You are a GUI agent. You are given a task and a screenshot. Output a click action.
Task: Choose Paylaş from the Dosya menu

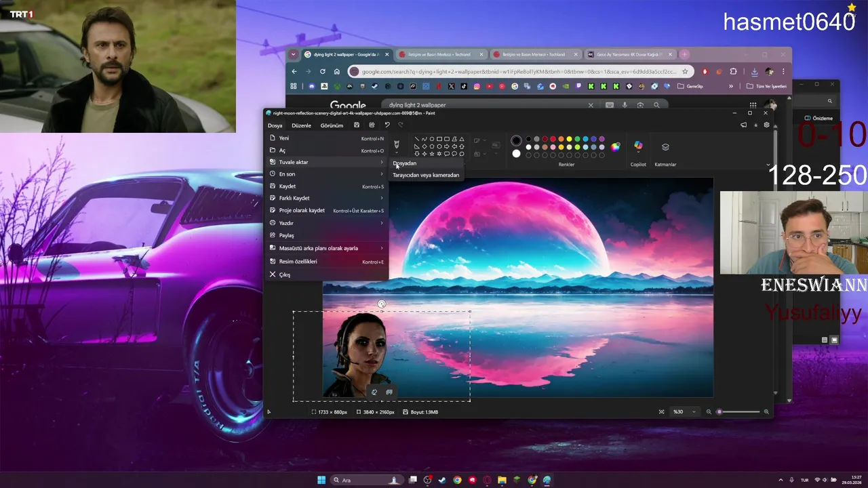click(x=326, y=235)
